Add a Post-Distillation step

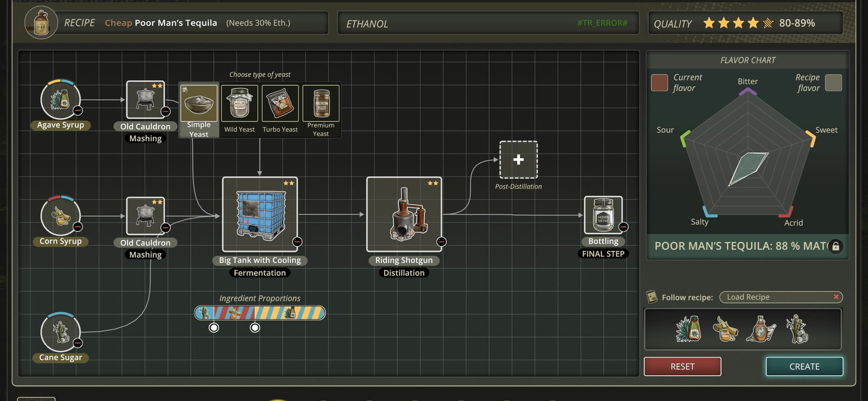pyautogui.click(x=519, y=160)
